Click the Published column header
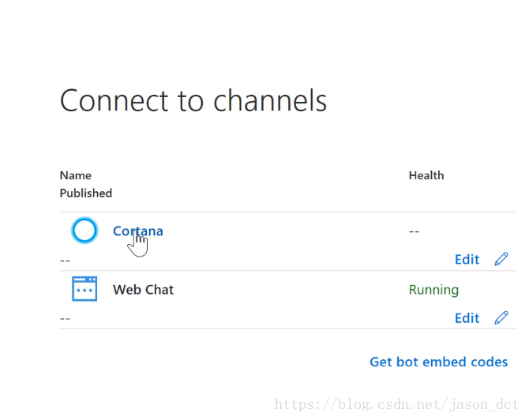The image size is (529, 420). coord(86,193)
